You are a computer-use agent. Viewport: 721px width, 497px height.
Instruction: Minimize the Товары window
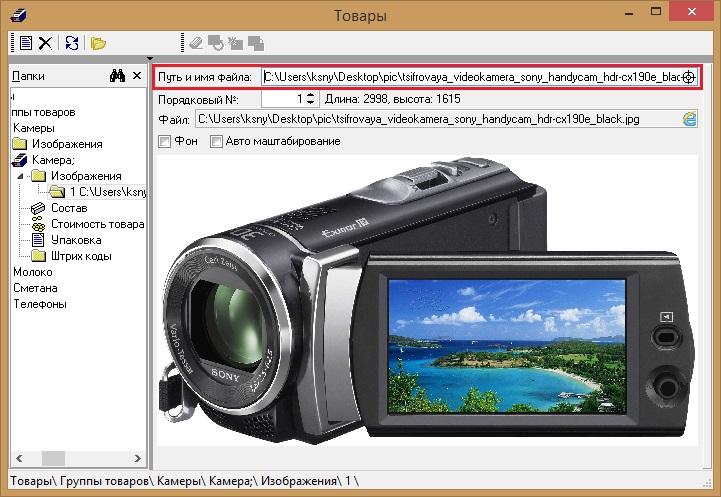pos(629,13)
